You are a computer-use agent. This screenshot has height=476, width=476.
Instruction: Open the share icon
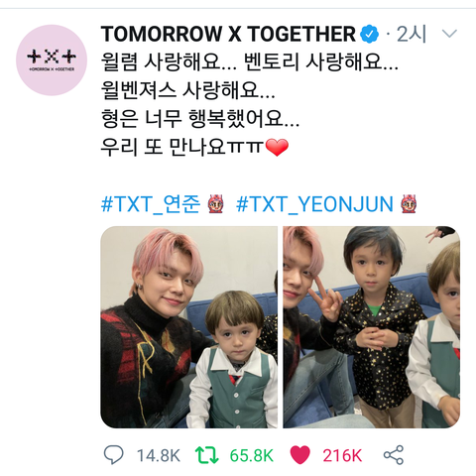click(x=394, y=455)
